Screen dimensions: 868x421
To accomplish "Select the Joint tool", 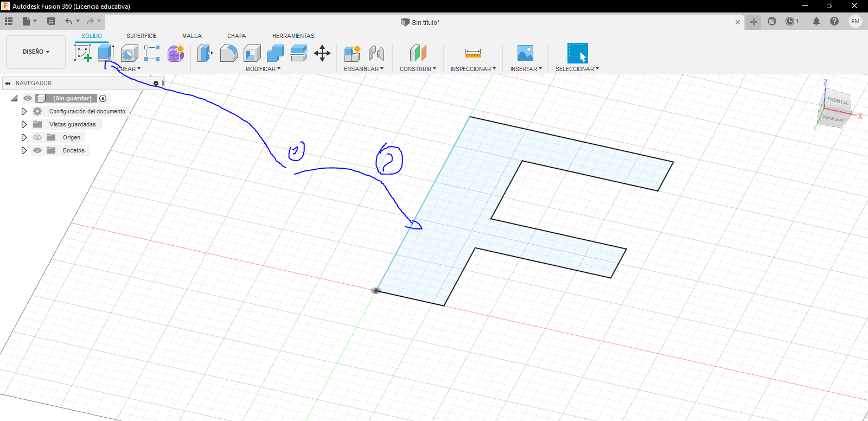I will [376, 53].
